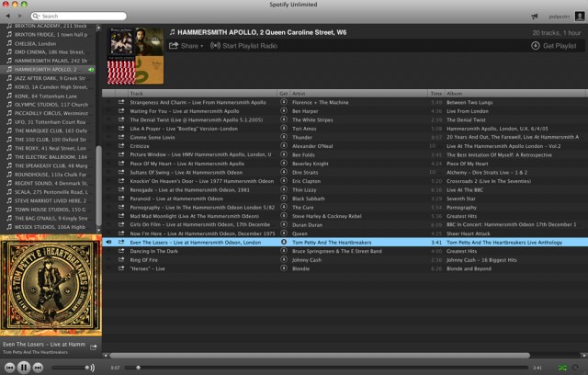Click the sidebar playlist scrollbar
This screenshot has height=375, width=588.
[98, 186]
